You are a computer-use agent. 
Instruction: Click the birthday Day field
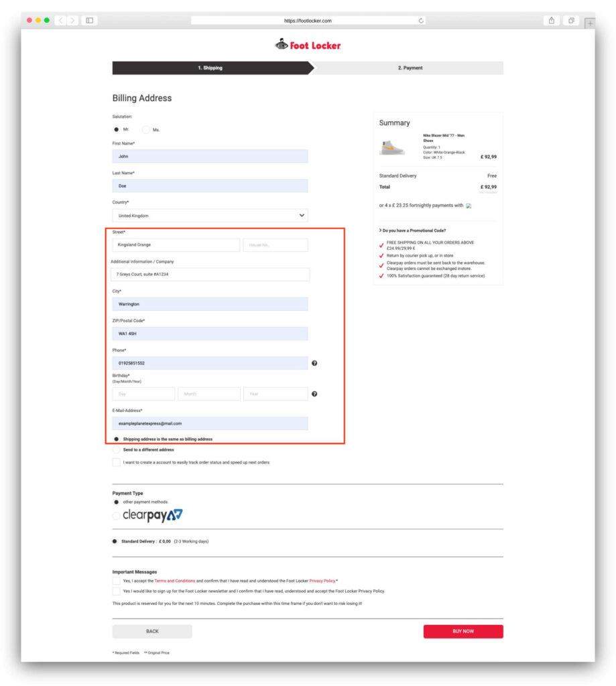143,394
